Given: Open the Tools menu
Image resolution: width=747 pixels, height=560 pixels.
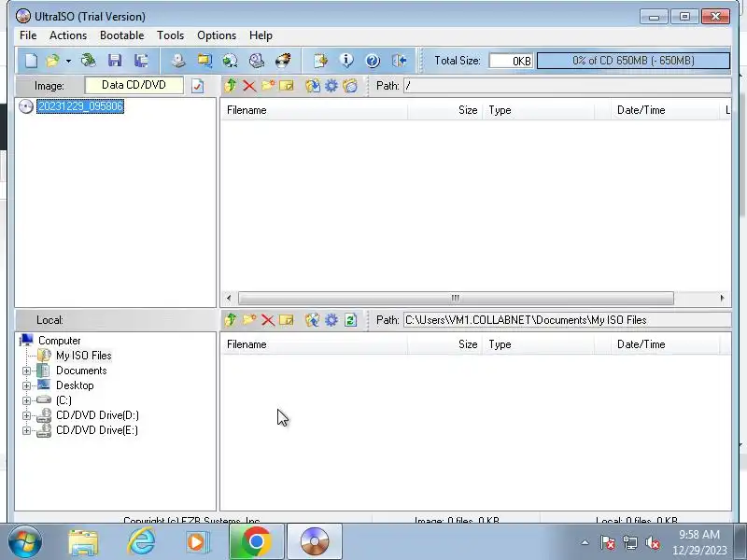Looking at the screenshot, I should click(x=171, y=35).
